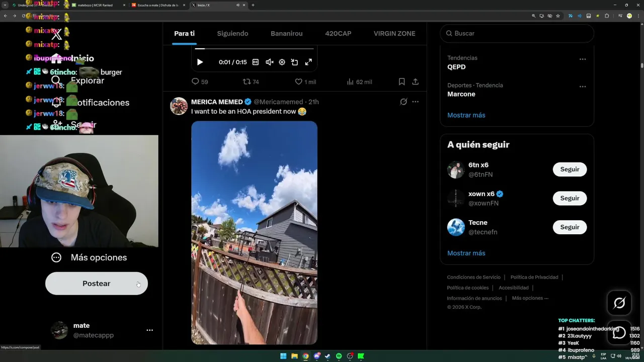Viewport: 644px width, 362px height.
Task: Open Spotify from the taskbar
Action: coord(339,356)
